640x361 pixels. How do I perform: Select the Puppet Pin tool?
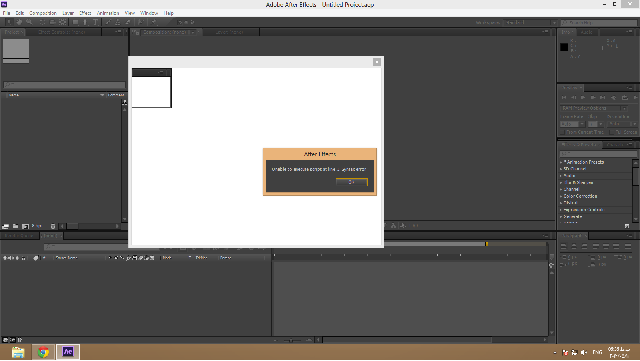tap(154, 22)
